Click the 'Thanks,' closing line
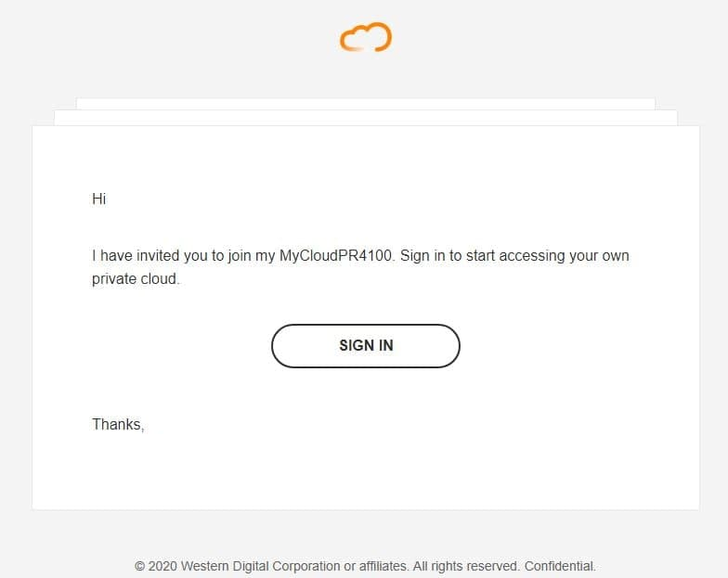728x578 pixels. pos(118,425)
